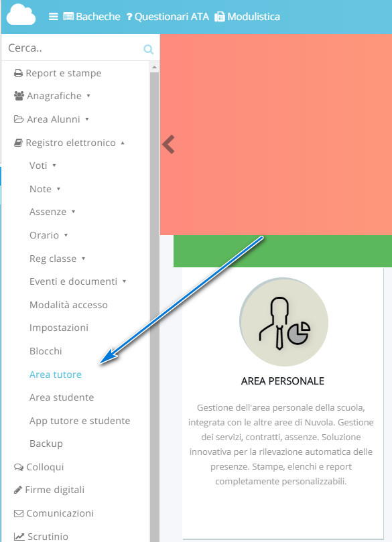
Task: Toggle the hamburger menu icon
Action: [x=53, y=17]
